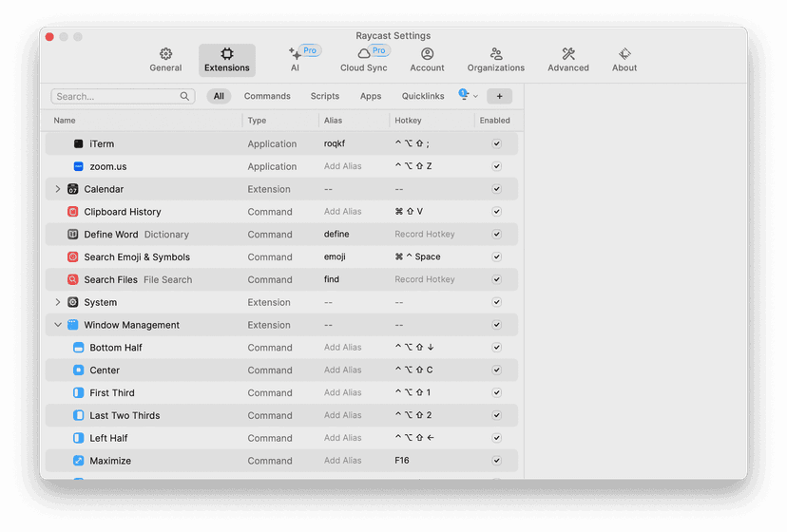Select the zoom.us app icon

79,166
